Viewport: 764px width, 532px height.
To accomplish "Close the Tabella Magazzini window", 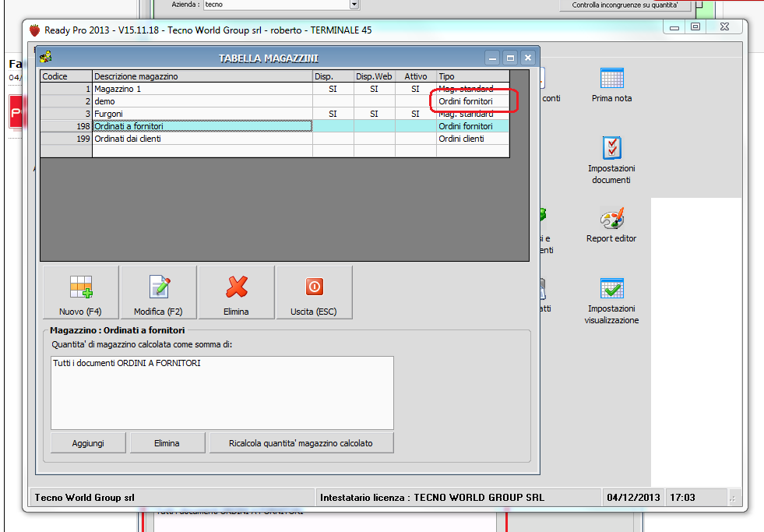I will tap(528, 58).
